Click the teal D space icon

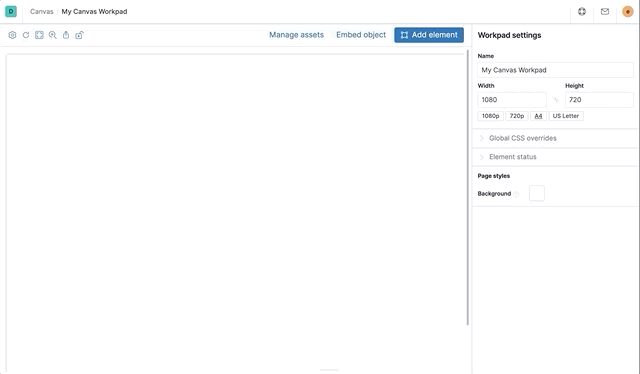[x=11, y=11]
